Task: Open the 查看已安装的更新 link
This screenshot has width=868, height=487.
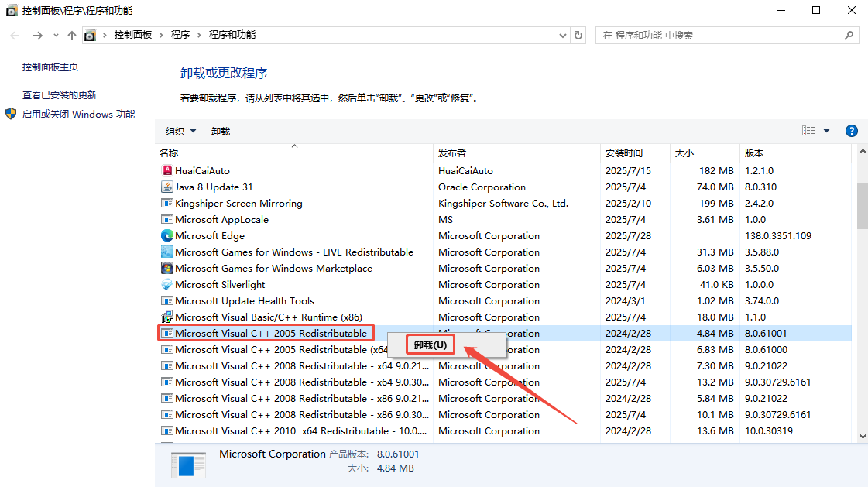Action: (x=59, y=94)
